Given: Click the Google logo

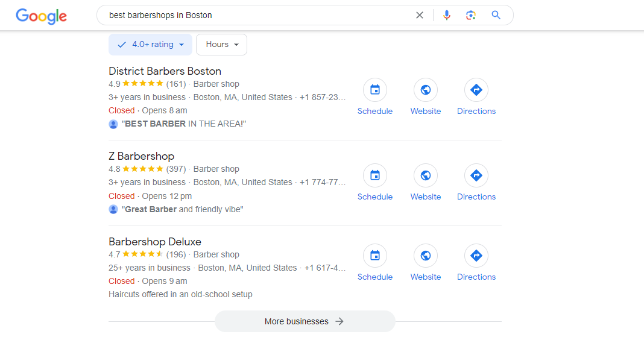Looking at the screenshot, I should pyautogui.click(x=41, y=16).
